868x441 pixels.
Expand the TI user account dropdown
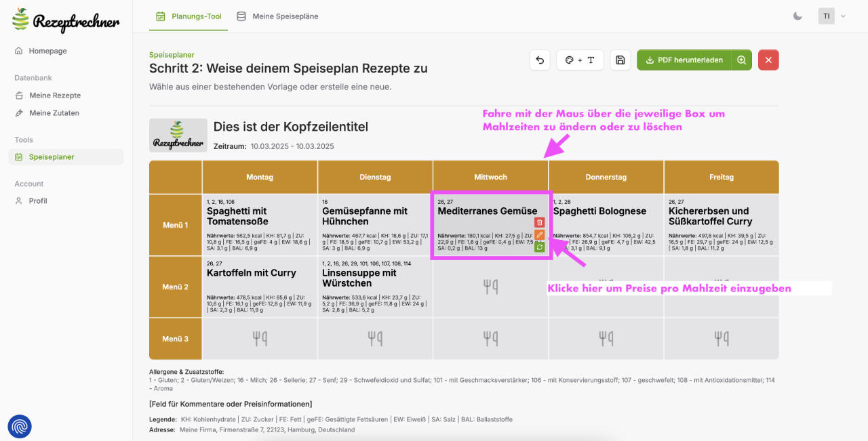[832, 16]
